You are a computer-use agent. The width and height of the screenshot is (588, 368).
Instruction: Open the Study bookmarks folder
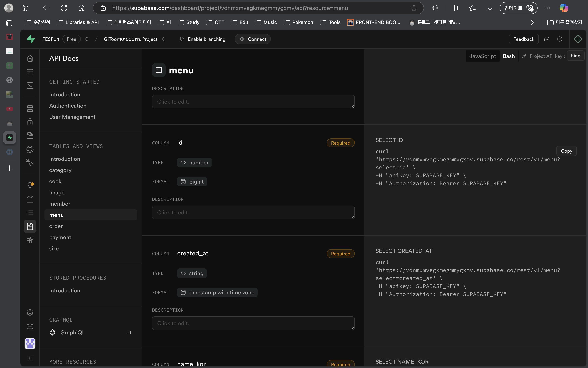coord(189,22)
